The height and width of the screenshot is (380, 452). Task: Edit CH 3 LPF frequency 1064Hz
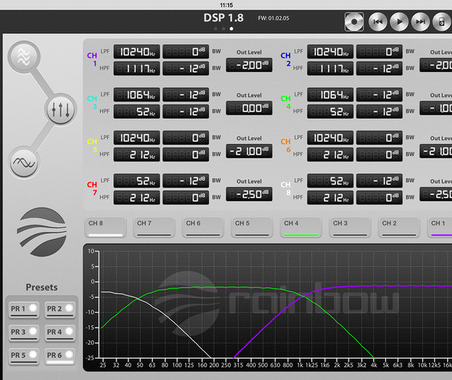pos(137,95)
